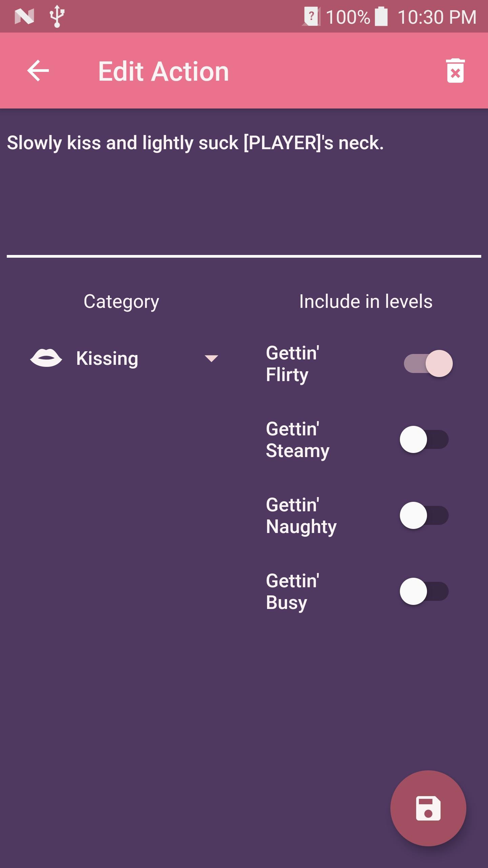Enable the Gettin' Busy level switch
The image size is (488, 868).
pyautogui.click(x=424, y=591)
